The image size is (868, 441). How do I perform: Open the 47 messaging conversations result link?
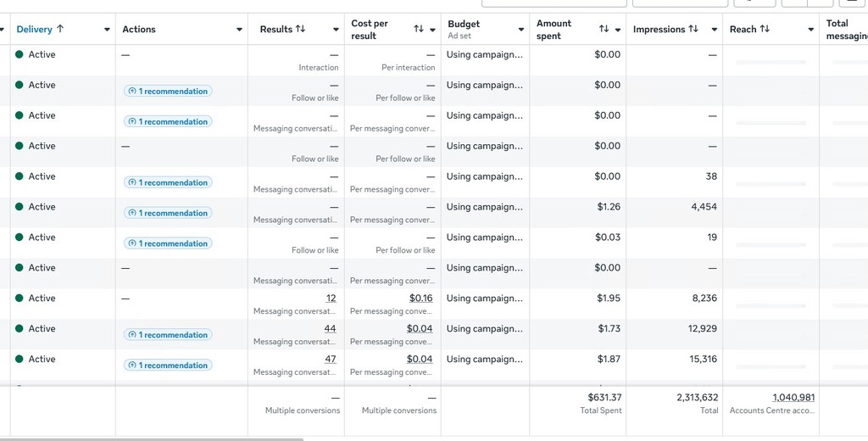[x=330, y=359]
